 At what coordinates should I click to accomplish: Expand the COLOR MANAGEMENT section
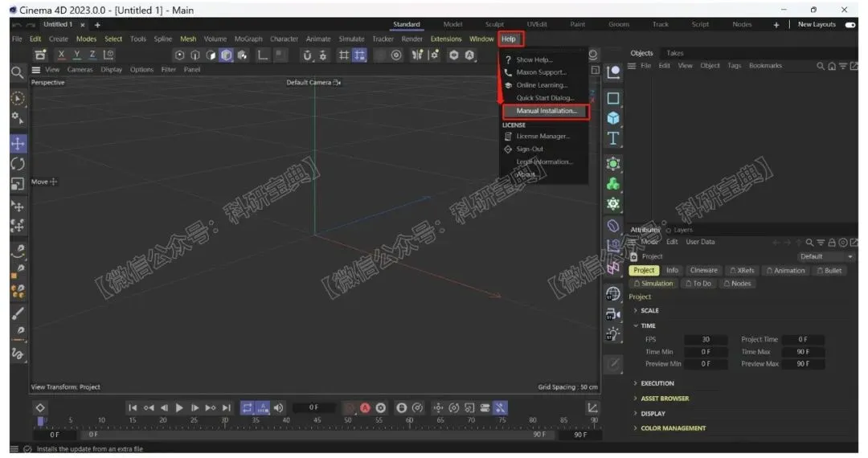tap(669, 428)
